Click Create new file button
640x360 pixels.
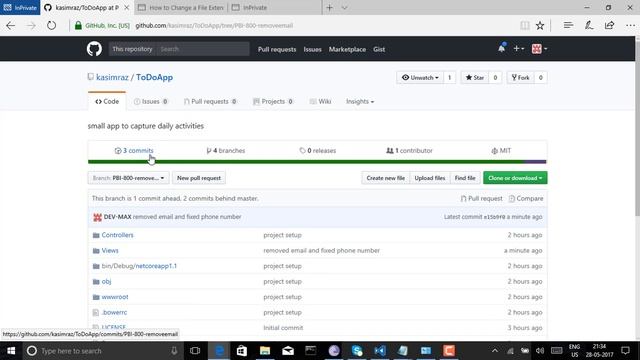click(386, 178)
